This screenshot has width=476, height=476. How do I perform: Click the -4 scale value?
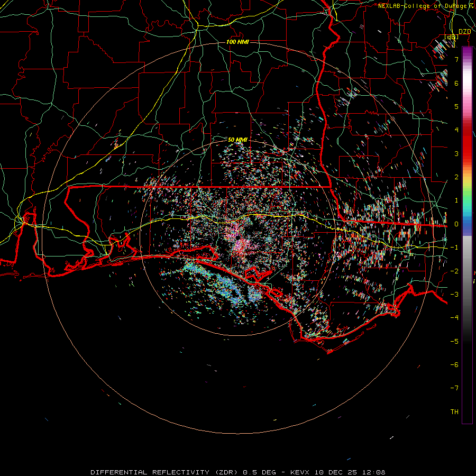click(454, 318)
